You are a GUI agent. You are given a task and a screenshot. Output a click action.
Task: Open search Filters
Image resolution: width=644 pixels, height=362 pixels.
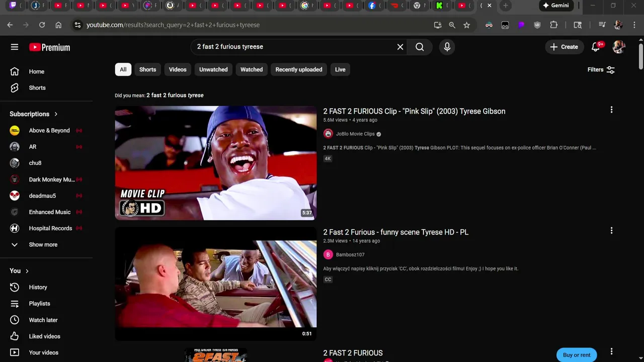point(601,70)
